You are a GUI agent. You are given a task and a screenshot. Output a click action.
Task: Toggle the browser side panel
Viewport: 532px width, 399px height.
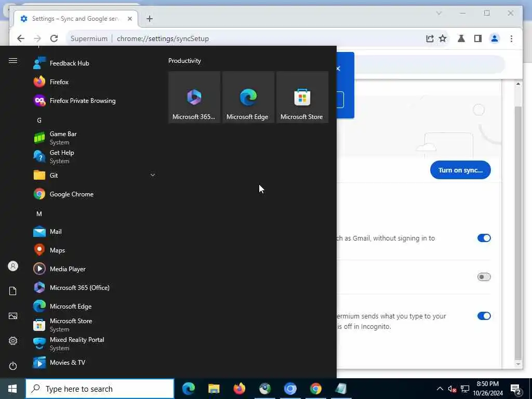[478, 38]
